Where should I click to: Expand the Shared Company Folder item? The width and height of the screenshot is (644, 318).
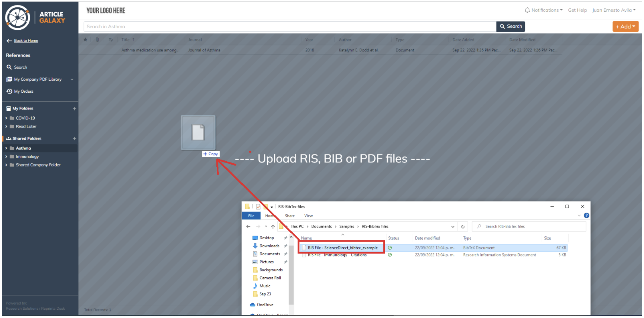coord(4,164)
